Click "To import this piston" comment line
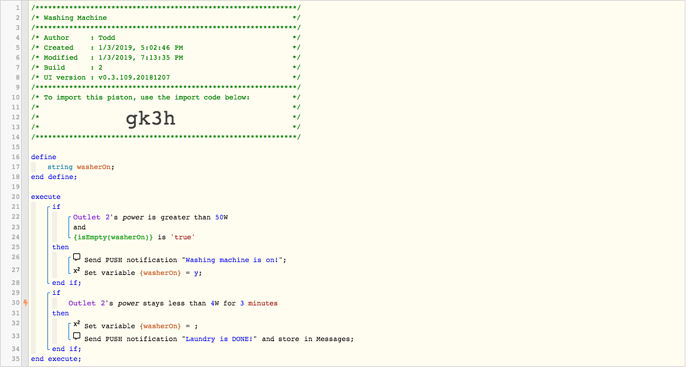The image size is (690, 368). click(147, 97)
